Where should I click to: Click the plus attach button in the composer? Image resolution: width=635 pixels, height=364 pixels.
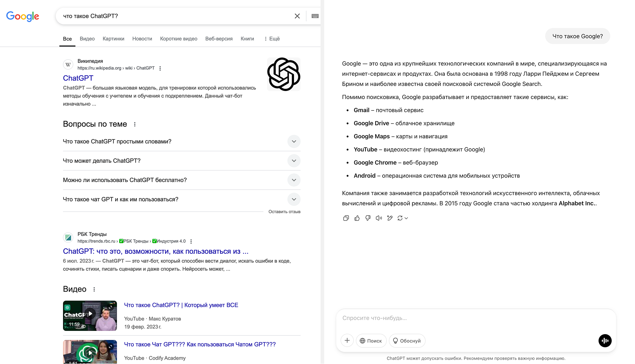[x=347, y=341]
